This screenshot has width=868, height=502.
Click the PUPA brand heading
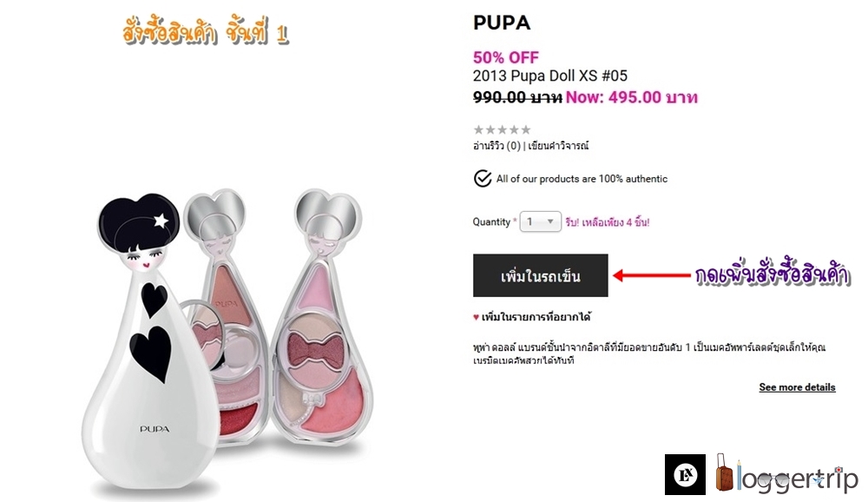click(502, 23)
